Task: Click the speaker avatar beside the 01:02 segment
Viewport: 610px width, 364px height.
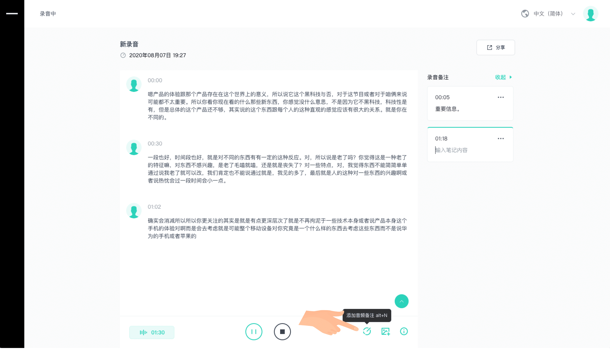Action: 134,210
